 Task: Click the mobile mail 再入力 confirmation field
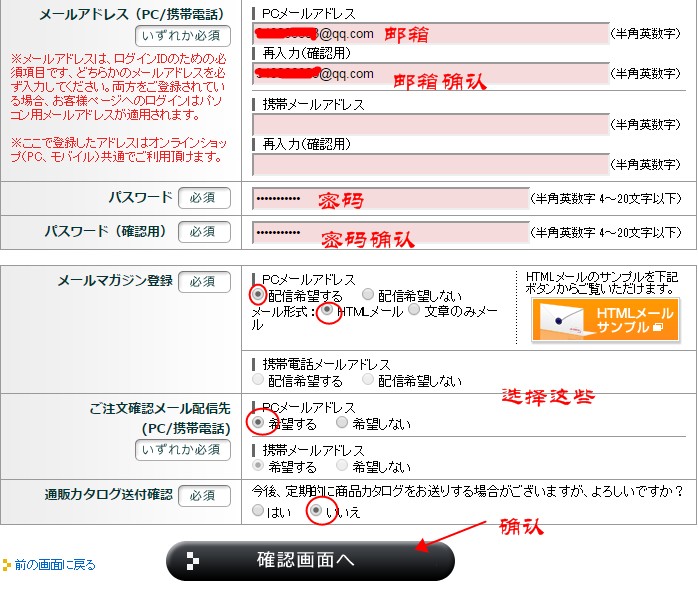(x=430, y=164)
